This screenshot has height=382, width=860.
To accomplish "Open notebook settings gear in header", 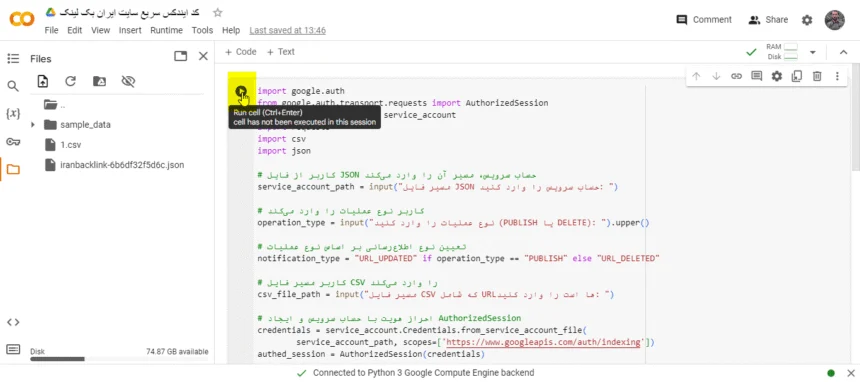I will tap(807, 20).
